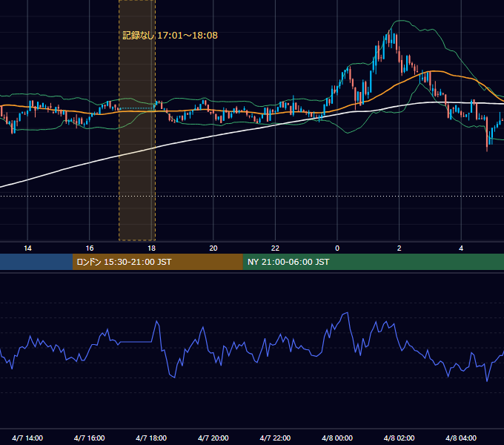Select the NY 21:00-06:00 JST session bar

point(373,262)
